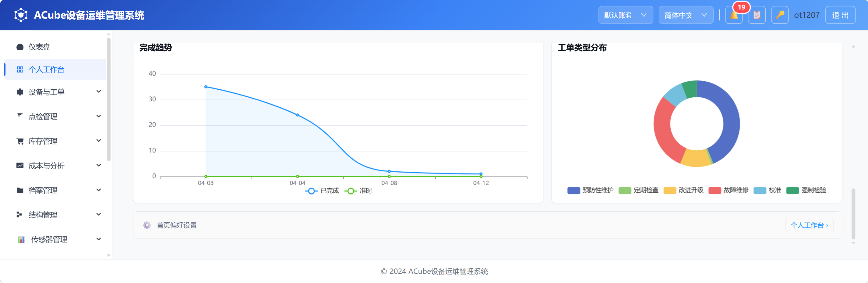Viewport: 868px width, 283px height.
Task: Click the 首页偏好设置 label
Action: click(177, 225)
